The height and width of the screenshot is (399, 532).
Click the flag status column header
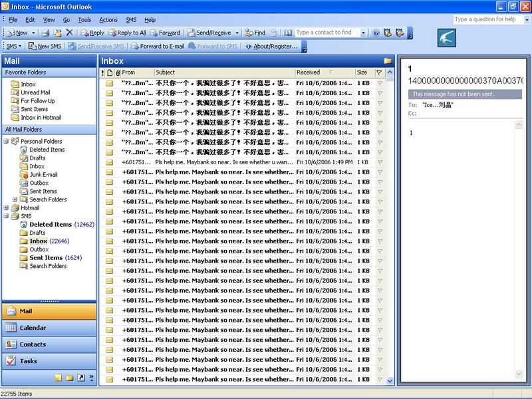click(379, 72)
